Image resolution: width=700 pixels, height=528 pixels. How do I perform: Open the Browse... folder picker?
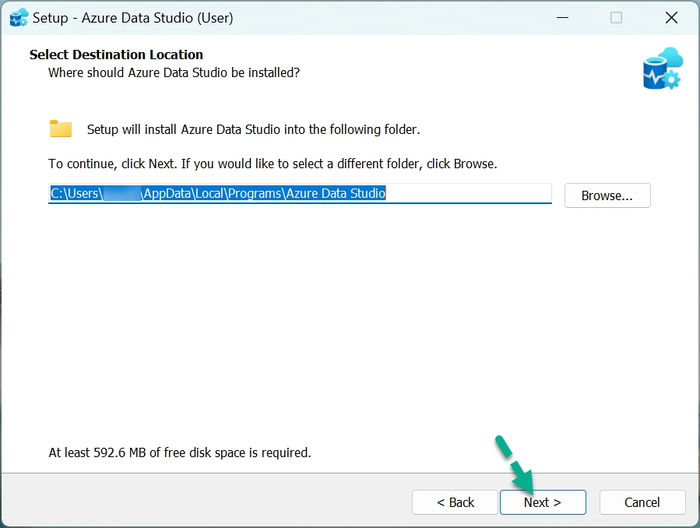pyautogui.click(x=607, y=195)
